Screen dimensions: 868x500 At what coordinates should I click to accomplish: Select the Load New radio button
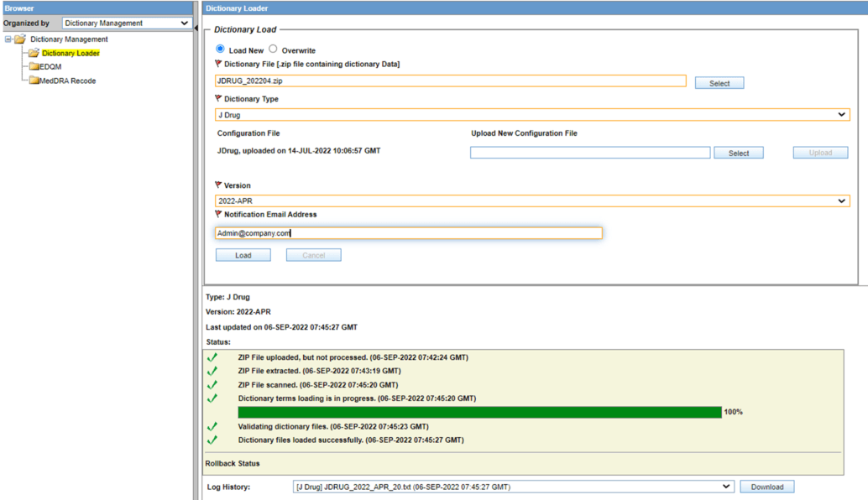pyautogui.click(x=219, y=49)
